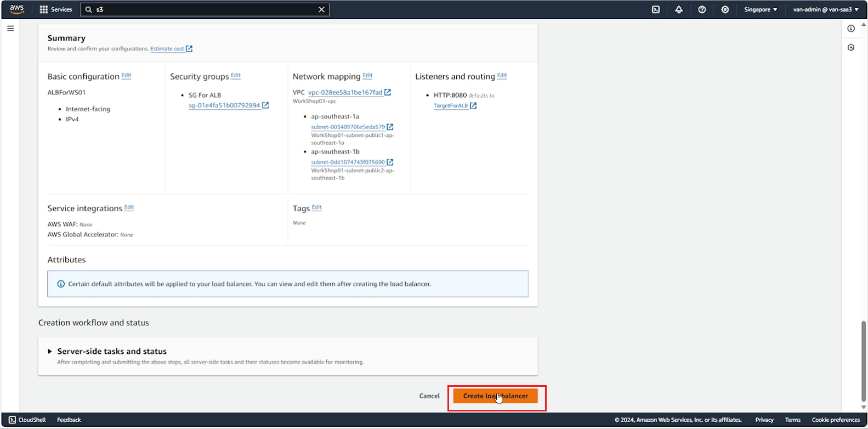Click the hexagon icon below the info icon
This screenshot has width=868, height=429.
[851, 48]
